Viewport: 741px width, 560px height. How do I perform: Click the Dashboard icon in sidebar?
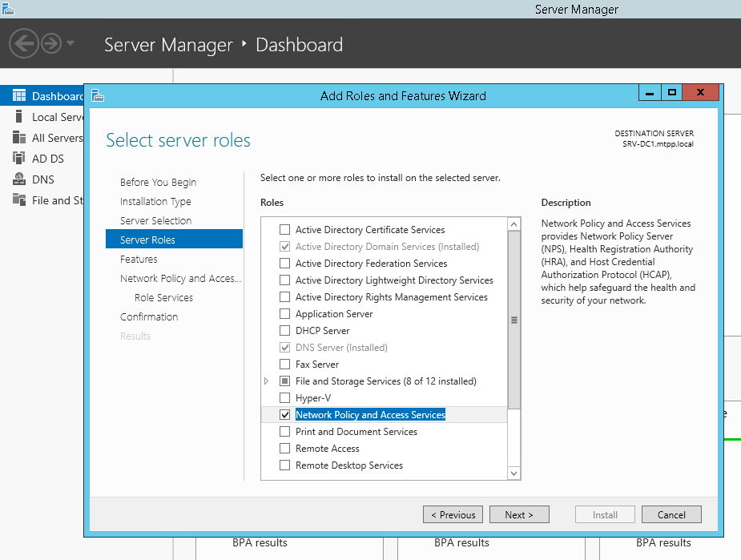[19, 96]
